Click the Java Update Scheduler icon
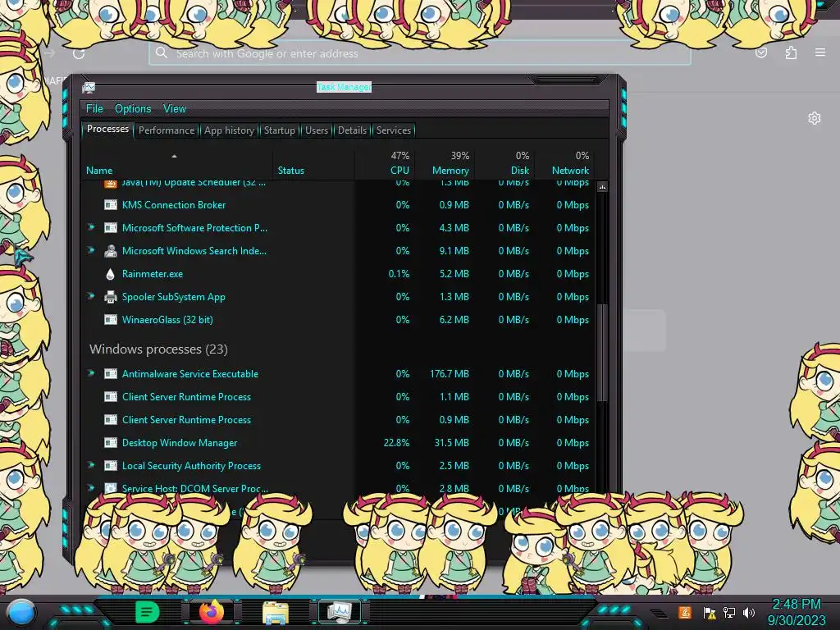Screen dimensions: 840x630 click(111, 184)
